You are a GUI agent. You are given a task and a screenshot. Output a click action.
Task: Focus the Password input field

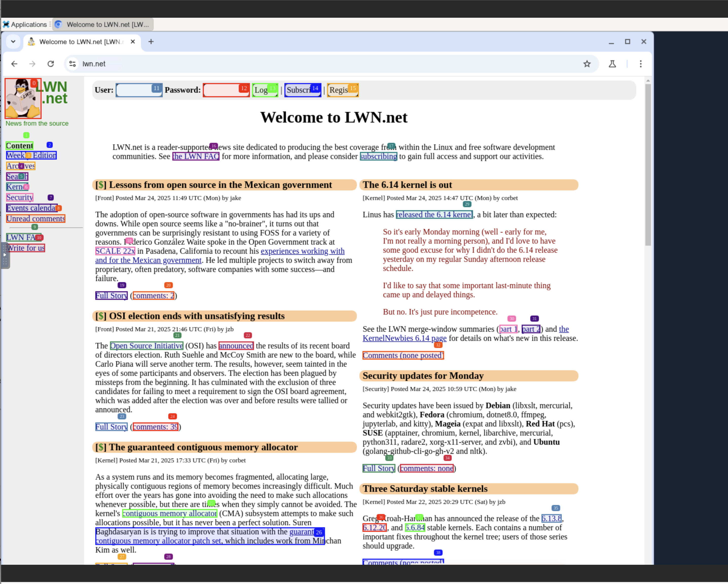point(223,90)
